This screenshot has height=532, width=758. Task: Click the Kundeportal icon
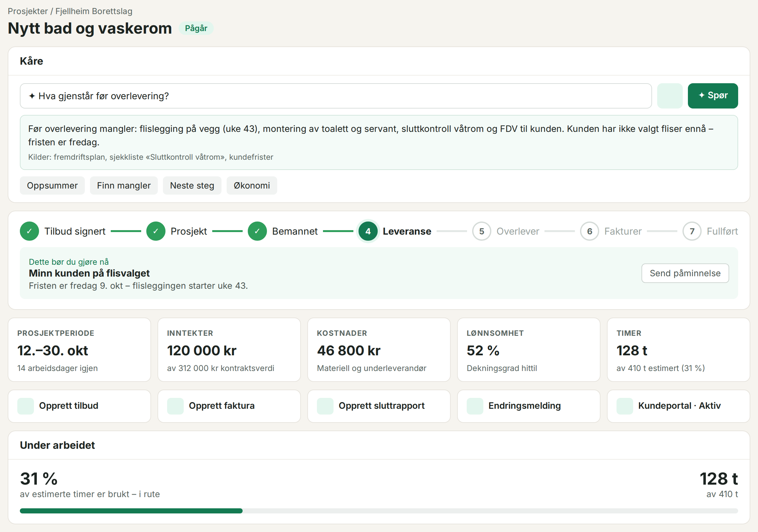(625, 406)
